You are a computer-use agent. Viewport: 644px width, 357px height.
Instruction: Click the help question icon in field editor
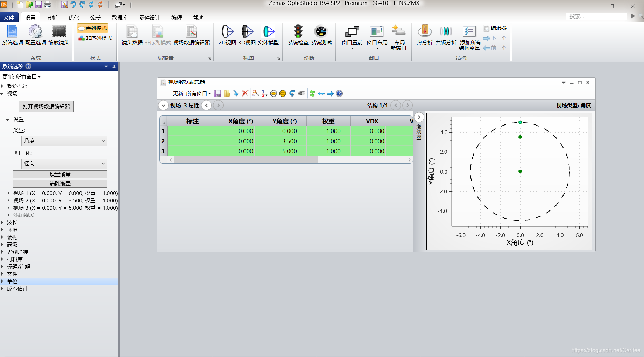point(339,93)
